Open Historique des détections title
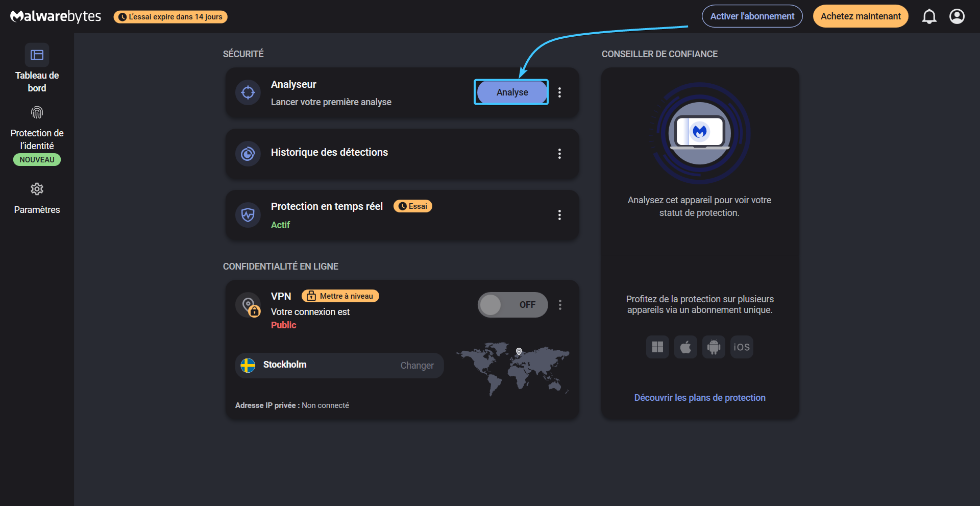Viewport: 980px width, 506px height. pos(329,152)
